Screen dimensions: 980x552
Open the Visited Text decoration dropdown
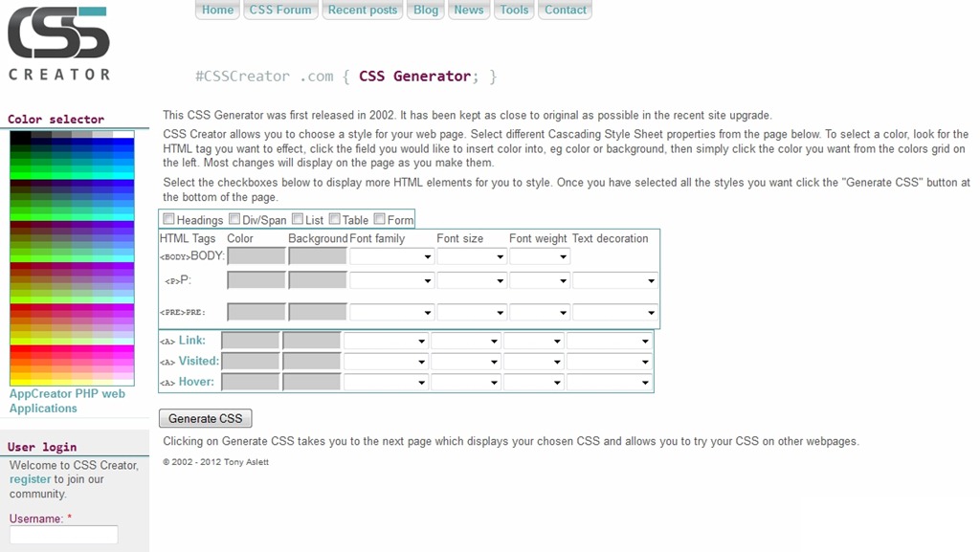point(609,362)
